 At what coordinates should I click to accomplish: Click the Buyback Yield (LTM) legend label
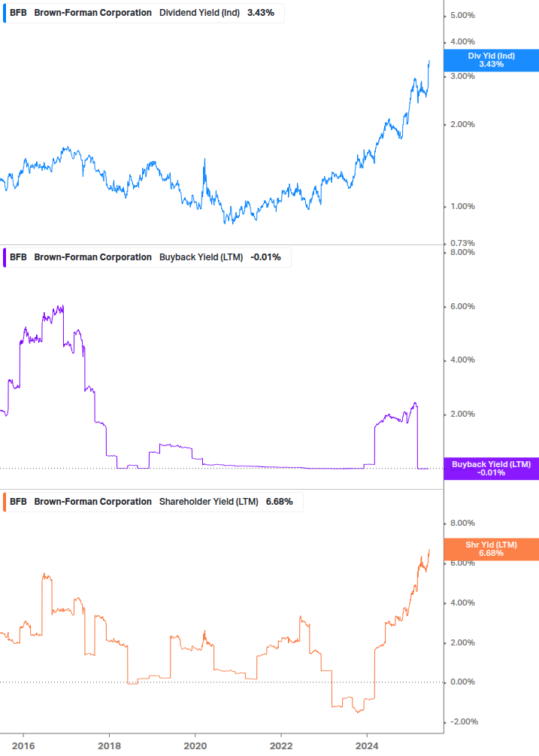(x=201, y=257)
